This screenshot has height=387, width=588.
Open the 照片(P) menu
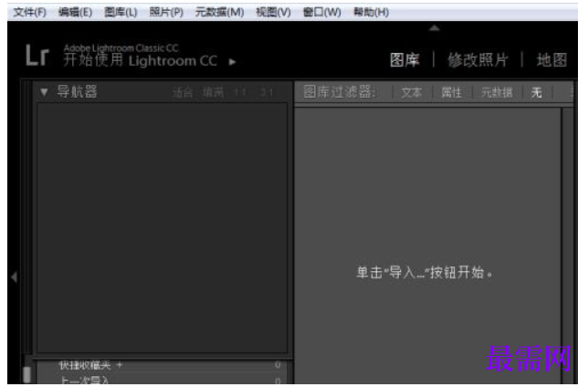[166, 13]
